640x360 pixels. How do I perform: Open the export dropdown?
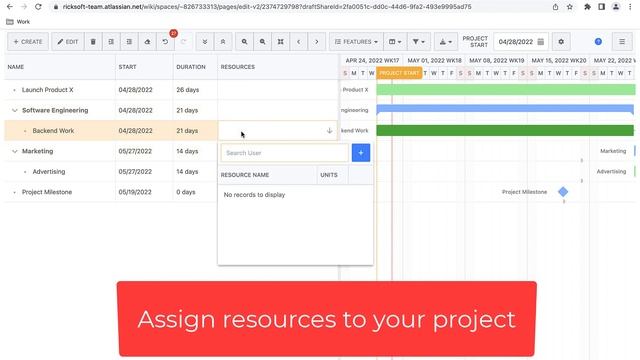coord(446,42)
